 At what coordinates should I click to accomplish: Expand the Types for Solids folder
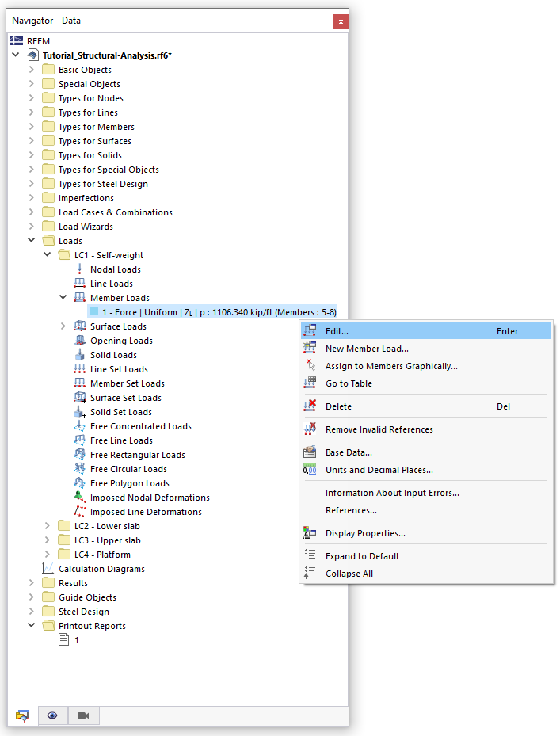tap(32, 155)
